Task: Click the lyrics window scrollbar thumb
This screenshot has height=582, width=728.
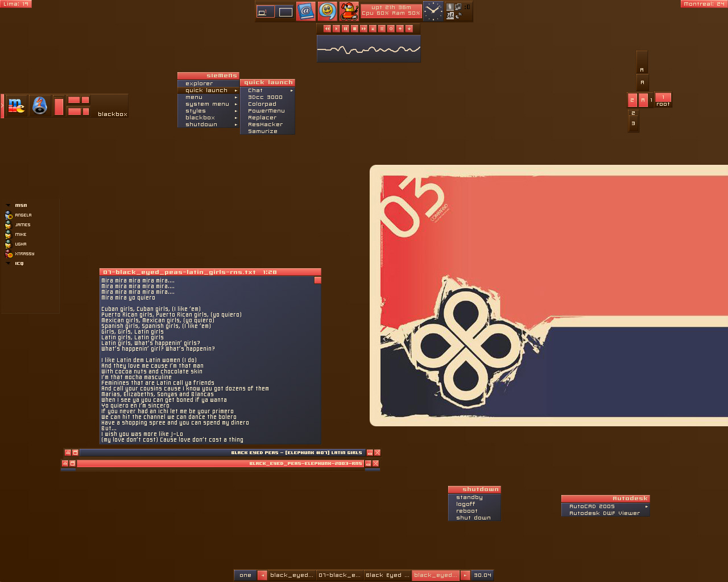Action: pos(317,280)
